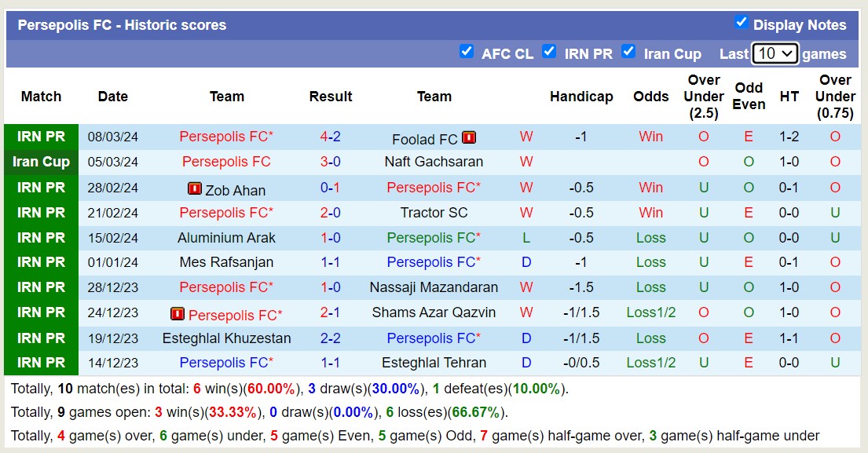Toggle the Display Notes checkbox

[742, 24]
